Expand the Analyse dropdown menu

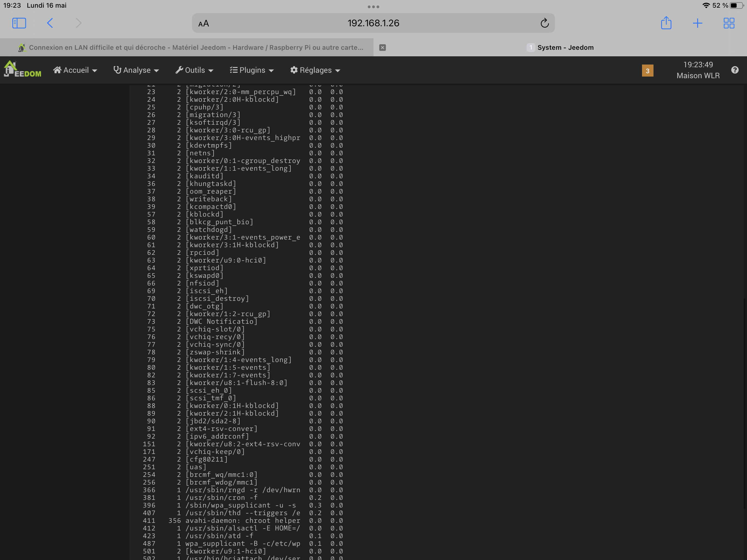click(x=136, y=70)
